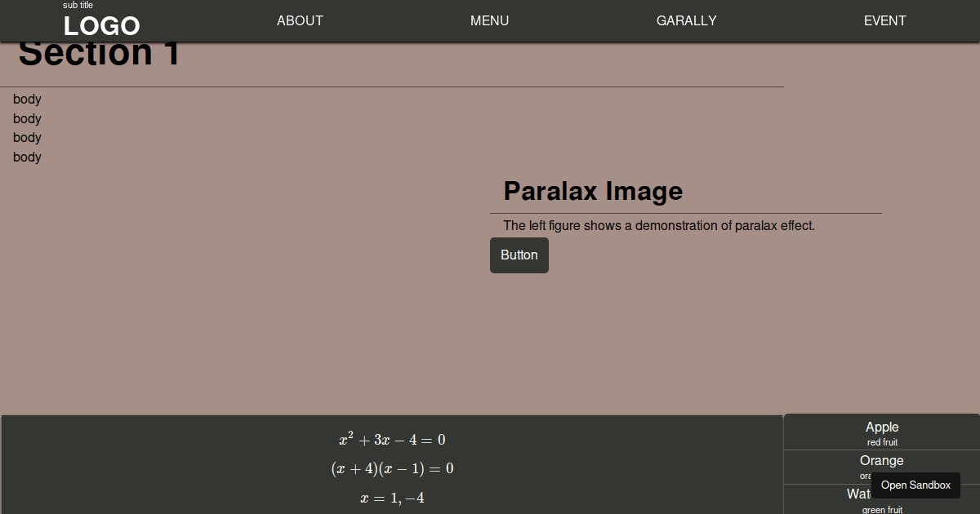
Task: Click the Paralax Image heading
Action: (593, 191)
